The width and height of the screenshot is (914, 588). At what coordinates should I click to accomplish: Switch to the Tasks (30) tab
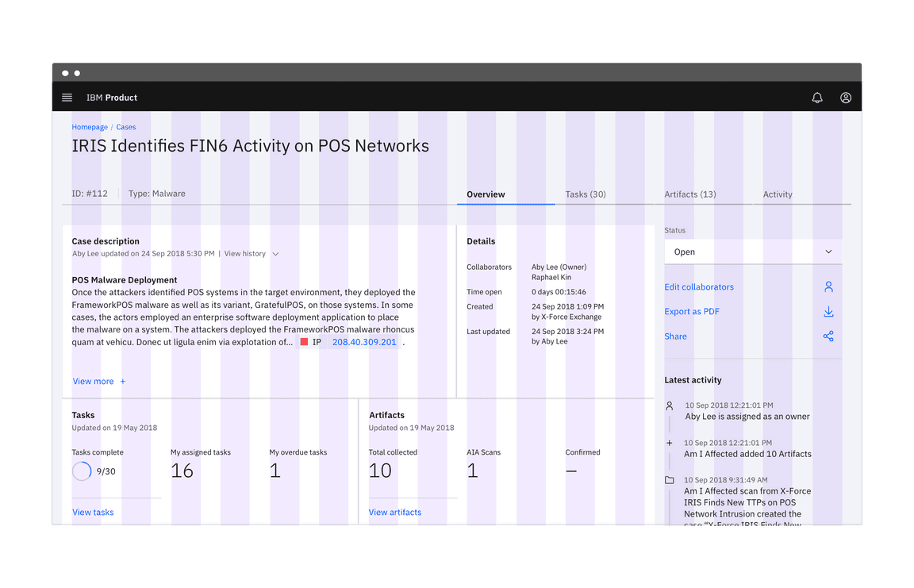tap(586, 194)
